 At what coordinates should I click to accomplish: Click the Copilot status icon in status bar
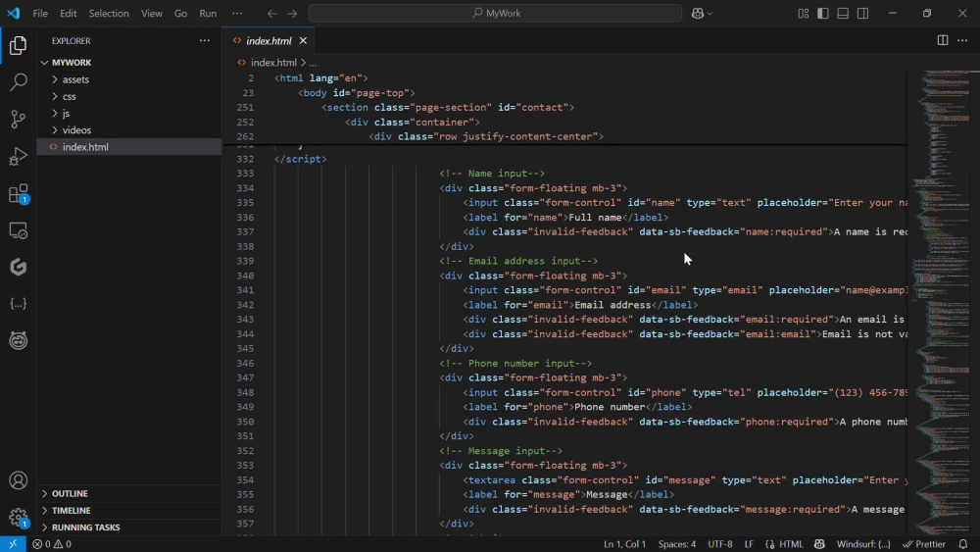tap(819, 544)
